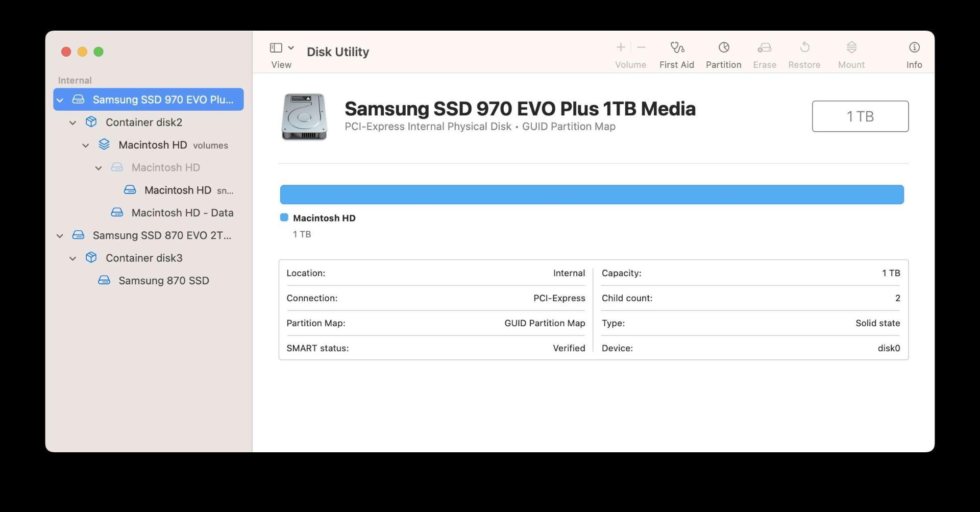Click the Solid state type value
The height and width of the screenshot is (512, 980).
point(878,323)
